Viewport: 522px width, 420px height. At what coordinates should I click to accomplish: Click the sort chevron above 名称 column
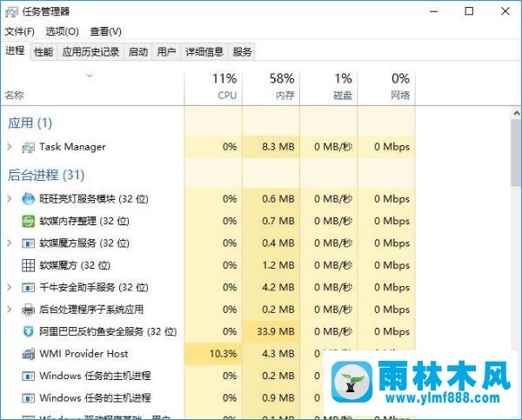coord(90,76)
